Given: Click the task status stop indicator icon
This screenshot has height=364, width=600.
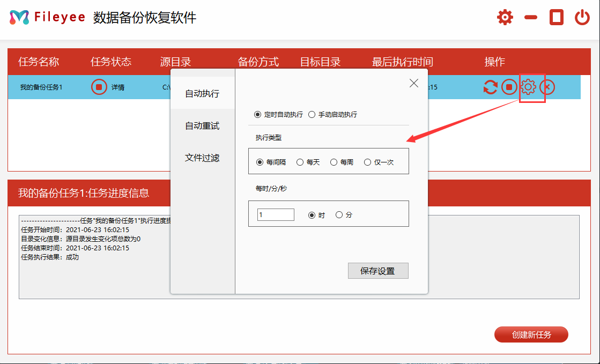Looking at the screenshot, I should point(99,87).
